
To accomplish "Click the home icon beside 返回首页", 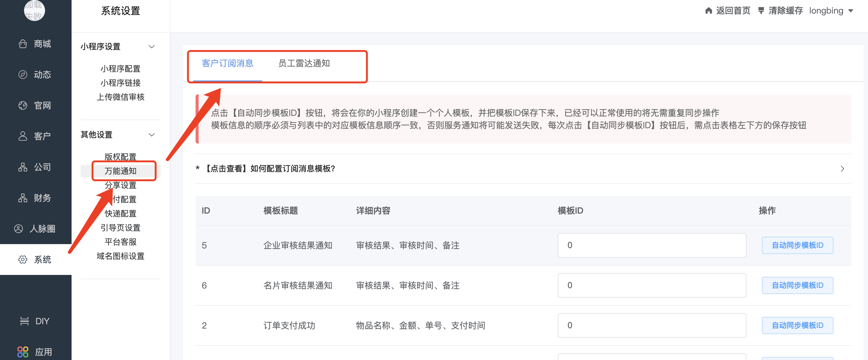I will 709,11.
